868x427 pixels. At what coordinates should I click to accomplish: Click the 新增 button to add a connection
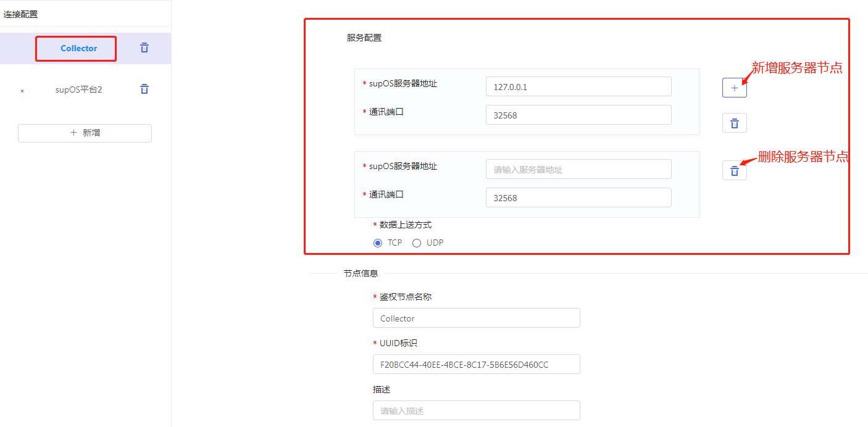click(x=85, y=133)
